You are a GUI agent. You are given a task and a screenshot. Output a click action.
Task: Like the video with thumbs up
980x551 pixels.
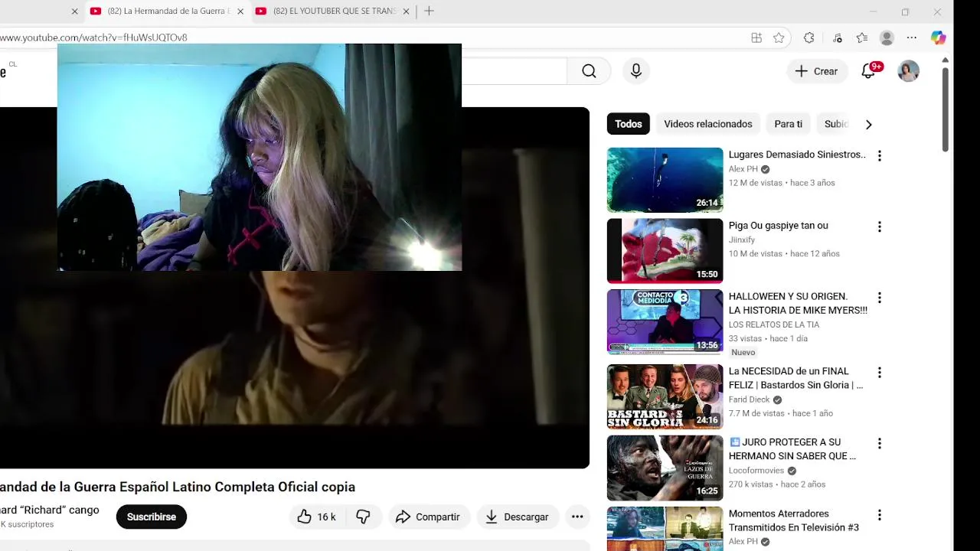pyautogui.click(x=316, y=517)
